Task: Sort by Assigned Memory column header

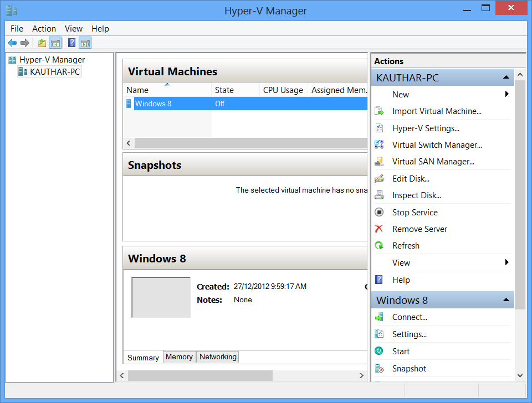Action: 338,90
